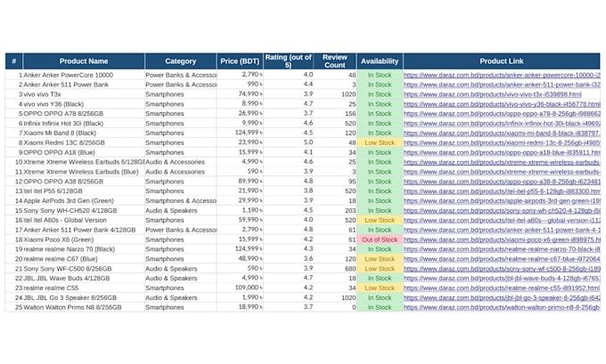Screen dimensions: 606x364
Task: Open the itel-p55-6-128gb product link
Action: coord(502,191)
